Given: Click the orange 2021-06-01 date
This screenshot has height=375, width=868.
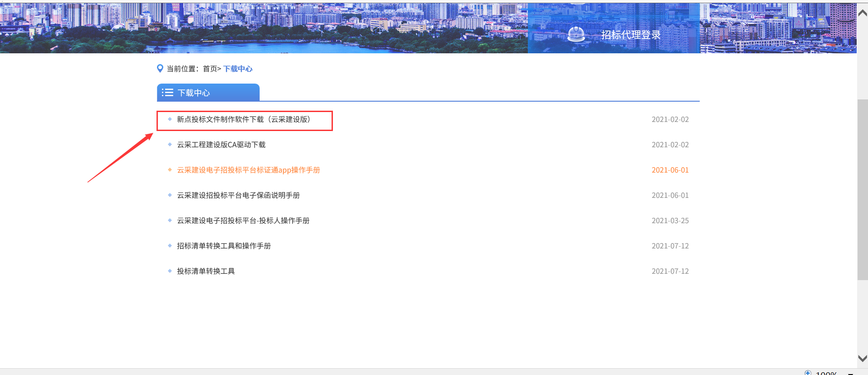Looking at the screenshot, I should (670, 170).
